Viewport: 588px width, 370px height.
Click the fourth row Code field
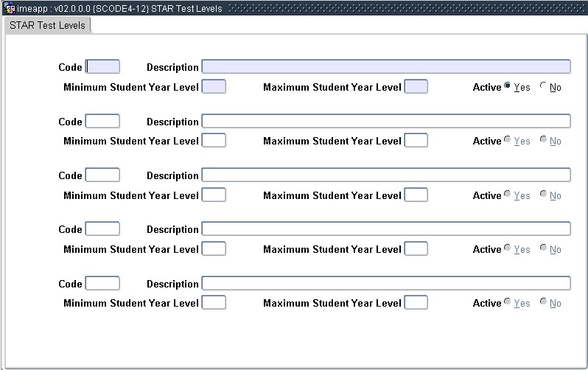click(x=102, y=229)
